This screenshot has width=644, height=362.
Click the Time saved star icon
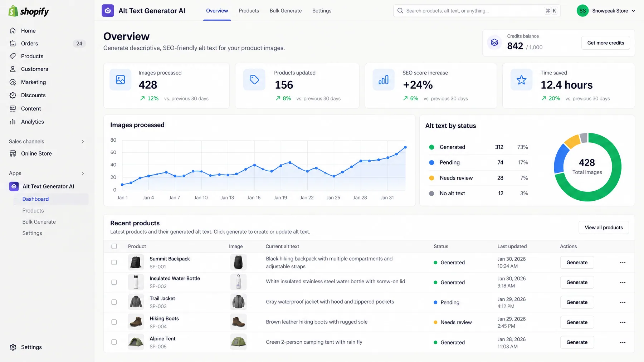tap(522, 79)
